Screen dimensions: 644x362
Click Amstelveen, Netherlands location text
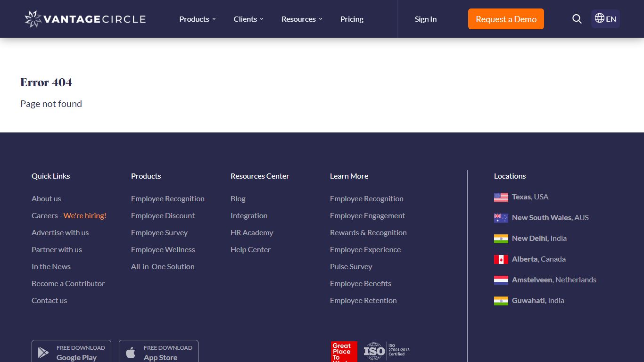(554, 280)
